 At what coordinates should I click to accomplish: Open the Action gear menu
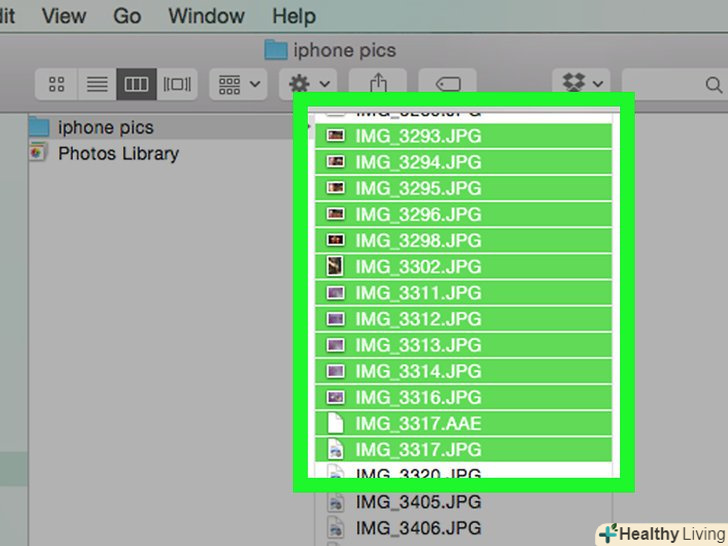tap(308, 84)
